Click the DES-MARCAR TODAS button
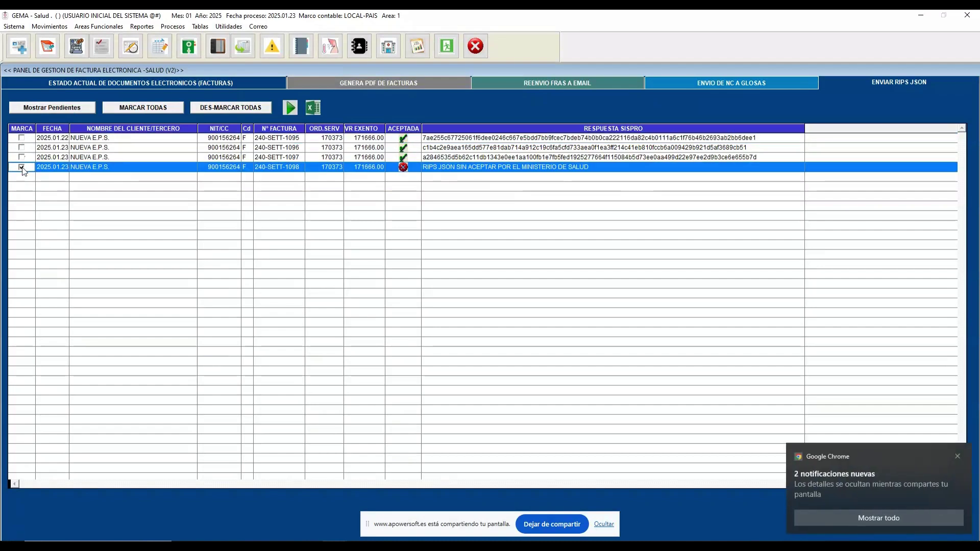Image resolution: width=980 pixels, height=551 pixels. point(231,108)
